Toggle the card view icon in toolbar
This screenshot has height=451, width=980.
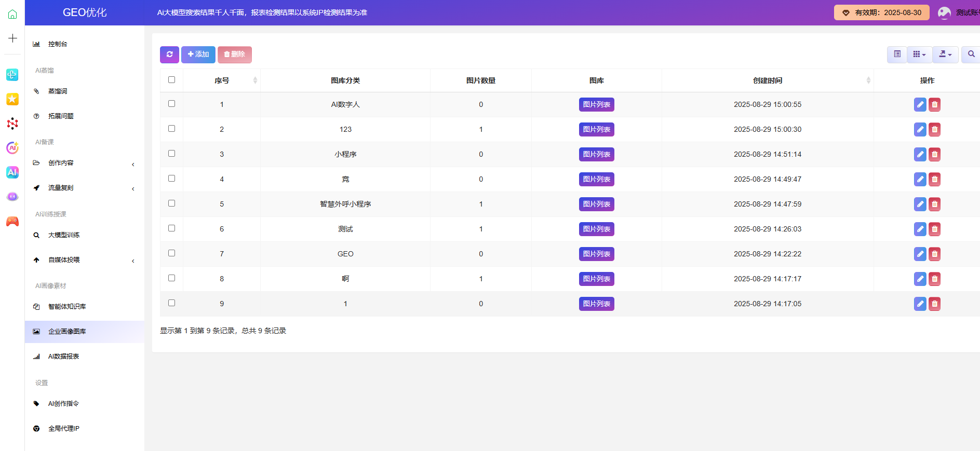point(897,54)
